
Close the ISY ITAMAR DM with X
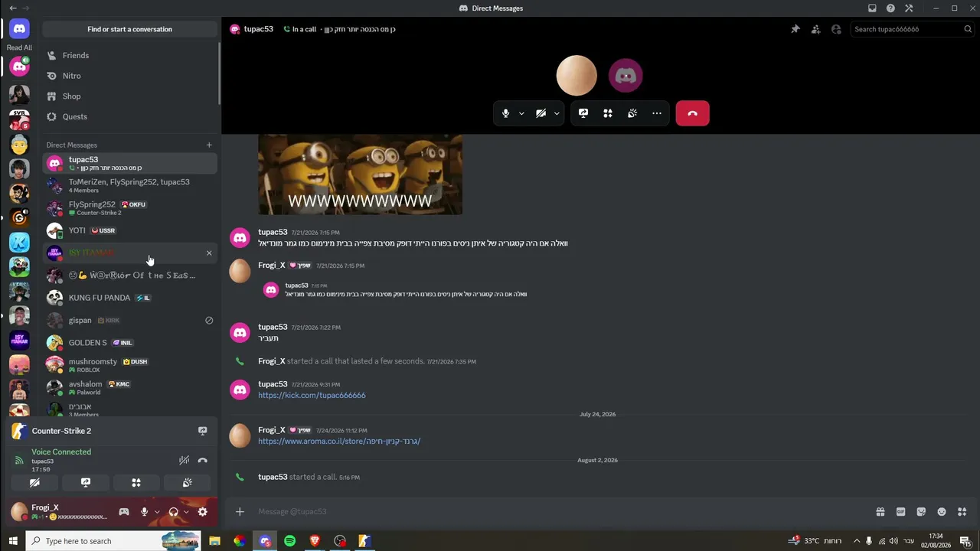(209, 253)
